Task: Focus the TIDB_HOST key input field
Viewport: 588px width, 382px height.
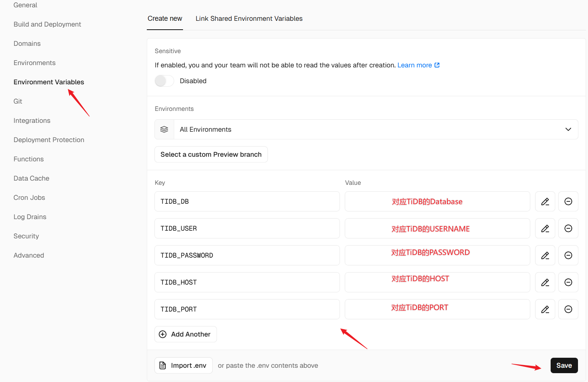Action: click(247, 282)
